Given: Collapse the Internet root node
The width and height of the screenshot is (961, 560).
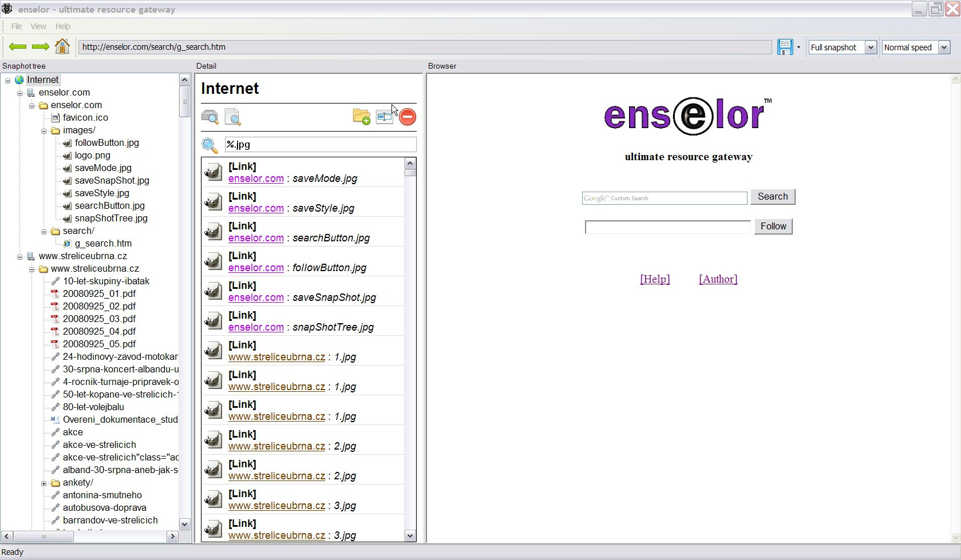Looking at the screenshot, I should (x=7, y=80).
